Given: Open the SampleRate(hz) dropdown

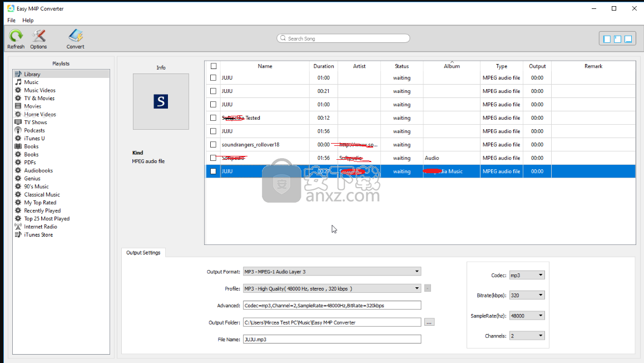Looking at the screenshot, I should point(527,316).
